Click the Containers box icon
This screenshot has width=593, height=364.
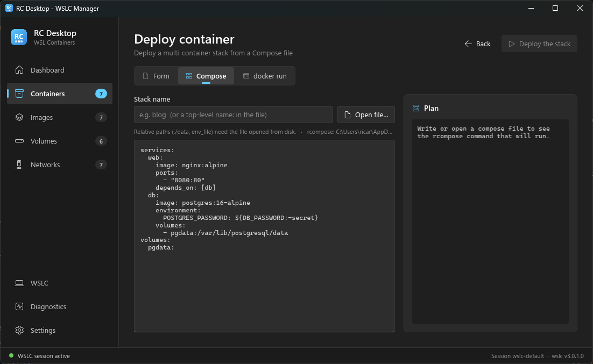[x=19, y=94]
